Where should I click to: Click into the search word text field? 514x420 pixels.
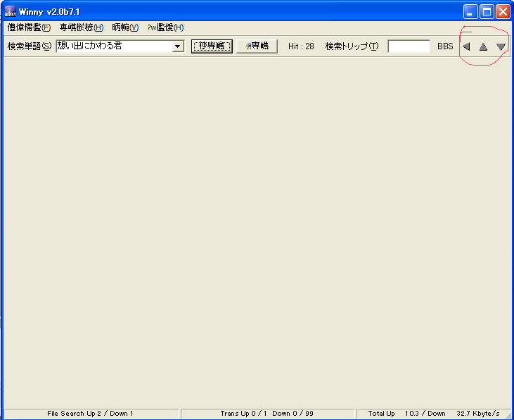click(x=114, y=46)
